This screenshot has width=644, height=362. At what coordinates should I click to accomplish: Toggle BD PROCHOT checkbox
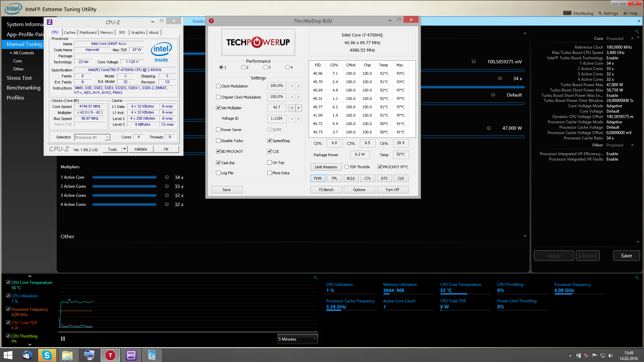(x=218, y=152)
